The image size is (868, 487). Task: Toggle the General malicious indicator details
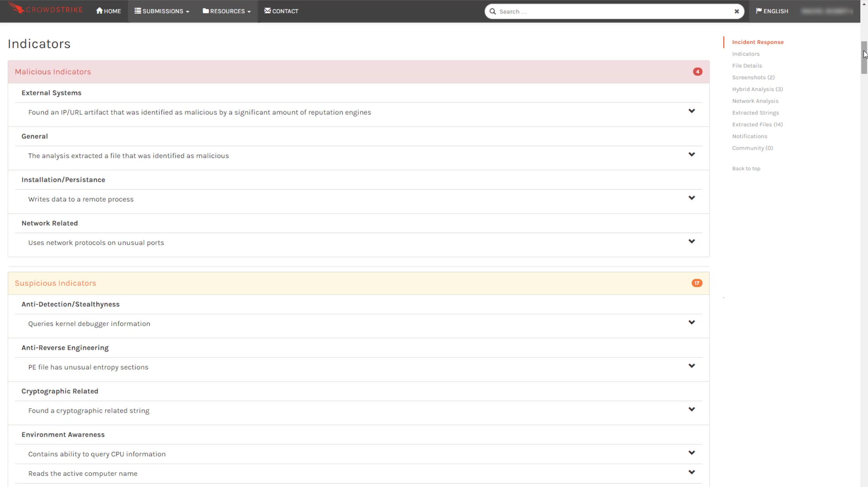tap(691, 155)
